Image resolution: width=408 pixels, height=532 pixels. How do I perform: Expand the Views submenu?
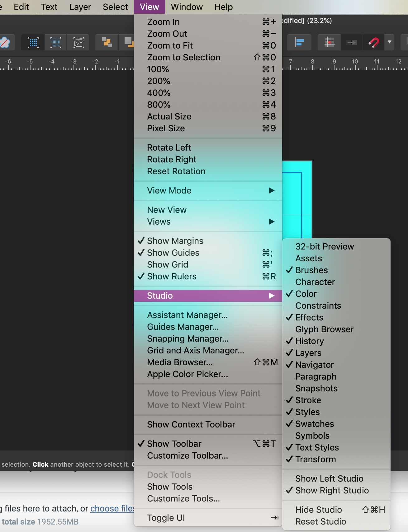pos(208,222)
